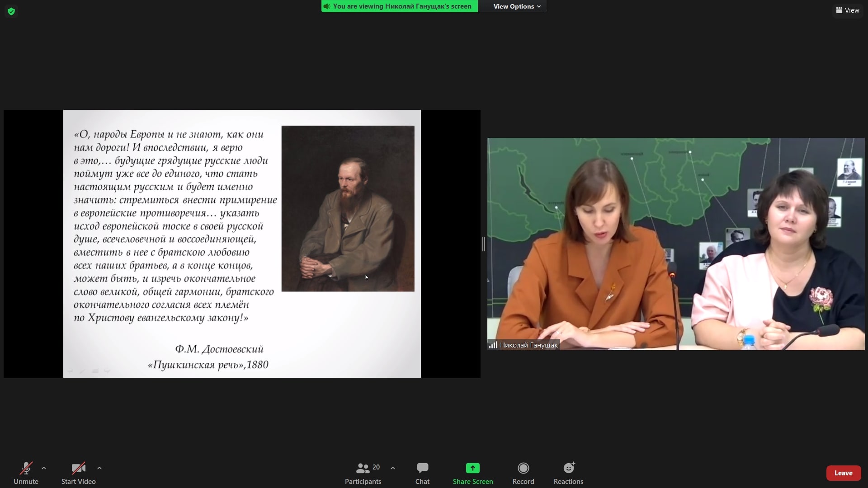Click the View layout button

click(848, 10)
